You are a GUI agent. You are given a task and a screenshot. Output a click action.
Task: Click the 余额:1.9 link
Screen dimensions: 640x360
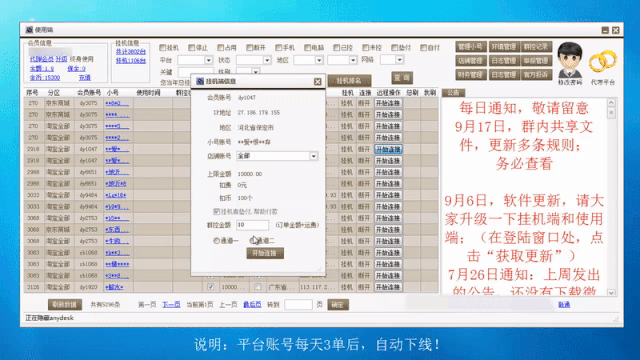coord(42,69)
